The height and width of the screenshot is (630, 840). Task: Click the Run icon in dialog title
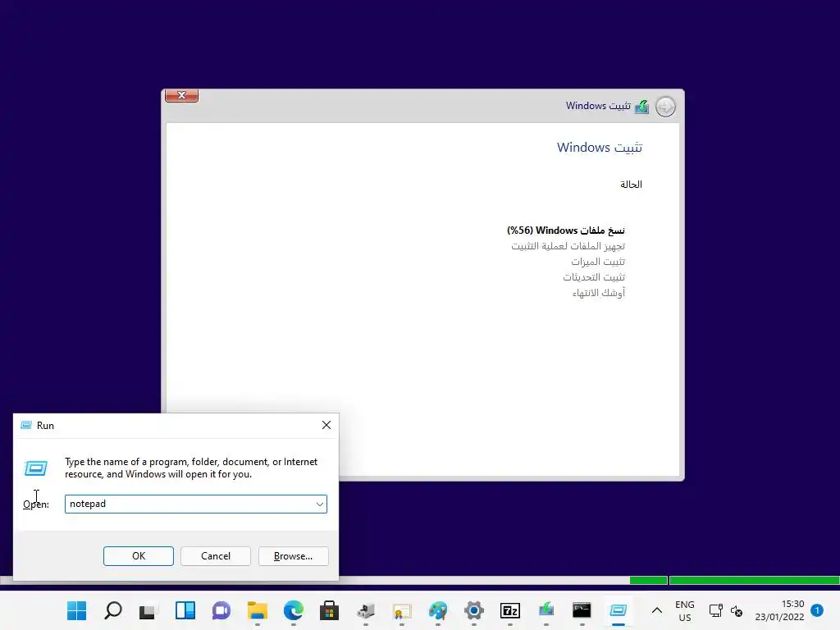[25, 425]
